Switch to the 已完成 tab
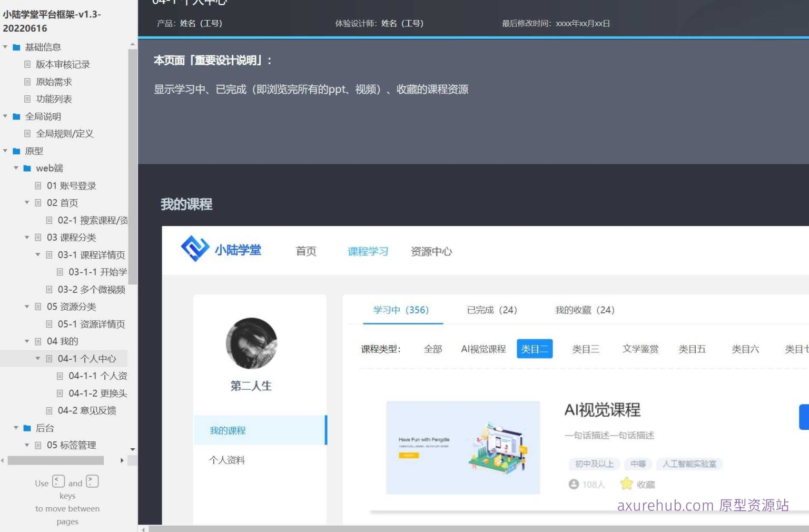This screenshot has width=809, height=532. tap(491, 310)
